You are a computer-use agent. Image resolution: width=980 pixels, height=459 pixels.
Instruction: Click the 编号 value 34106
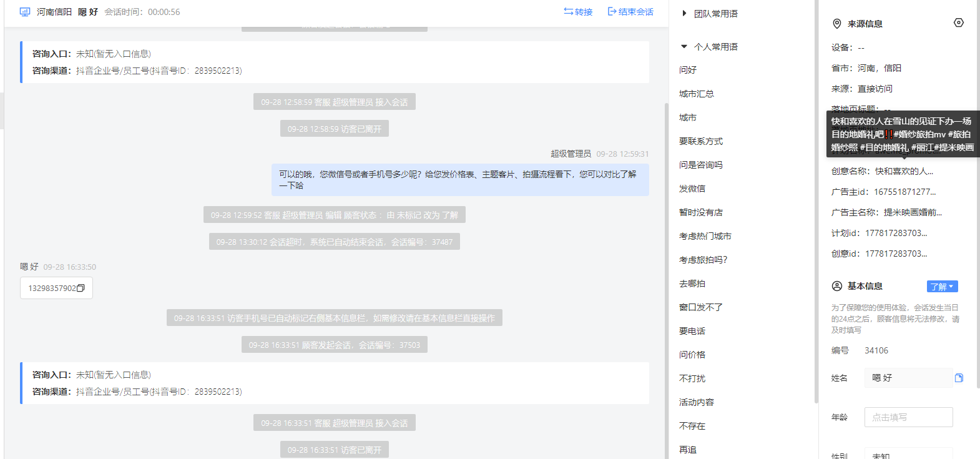(876, 350)
